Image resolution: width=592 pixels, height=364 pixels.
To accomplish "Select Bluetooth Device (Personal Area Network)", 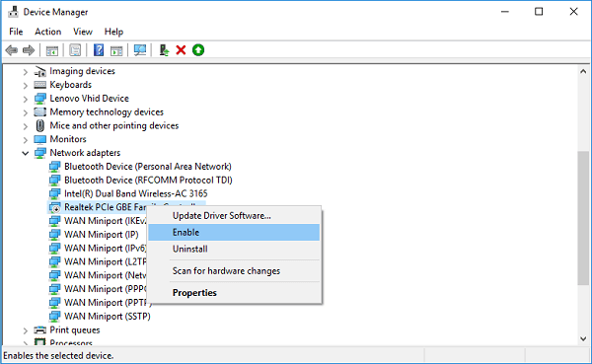I will coord(148,167).
